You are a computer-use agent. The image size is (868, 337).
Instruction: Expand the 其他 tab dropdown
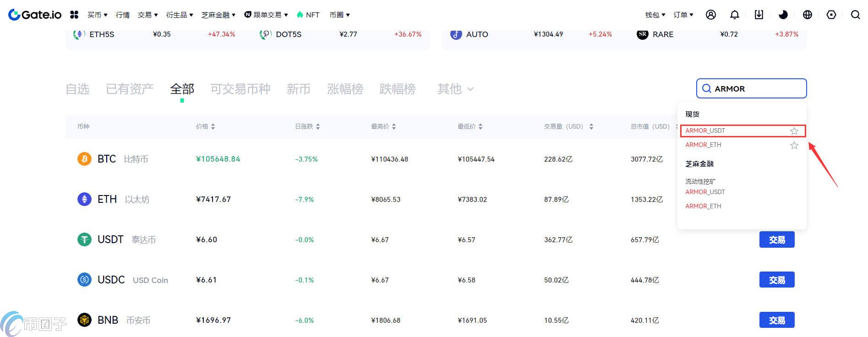(x=455, y=89)
